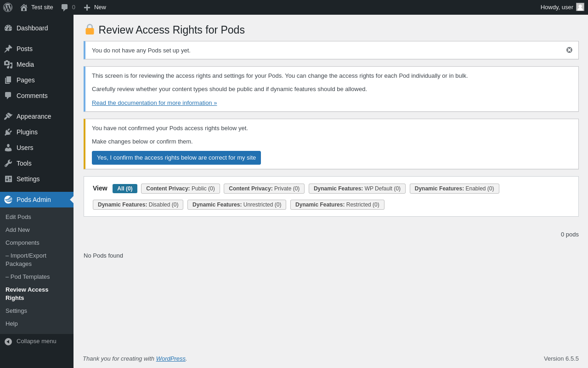This screenshot has width=588, height=368.
Task: Filter by Dynamic Features: Enabled
Action: pyautogui.click(x=454, y=189)
